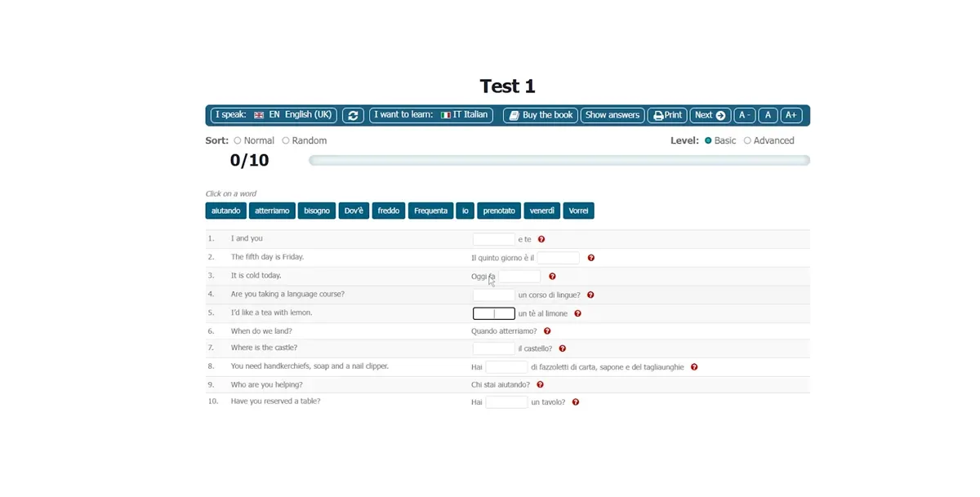Click the Print button with printer icon

tap(667, 116)
